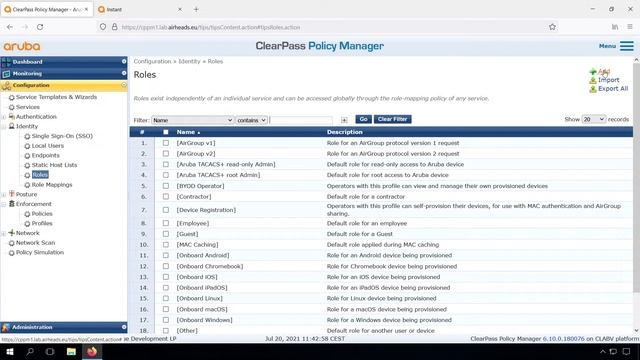This screenshot has height=360, width=640.
Task: Expand the Authentication tree node
Action: [4, 117]
